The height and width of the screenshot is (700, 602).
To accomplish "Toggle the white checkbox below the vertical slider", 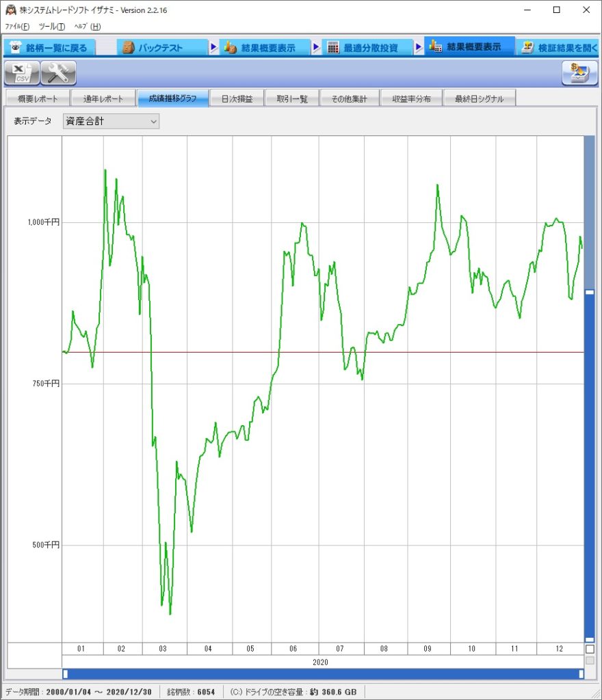I will pos(590,649).
